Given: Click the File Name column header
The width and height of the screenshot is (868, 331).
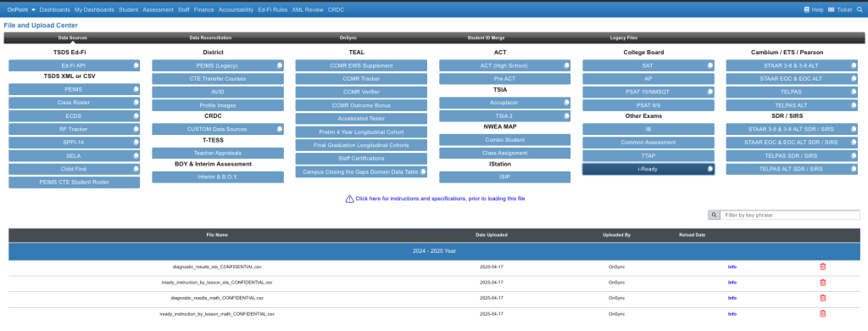Looking at the screenshot, I should tap(217, 235).
